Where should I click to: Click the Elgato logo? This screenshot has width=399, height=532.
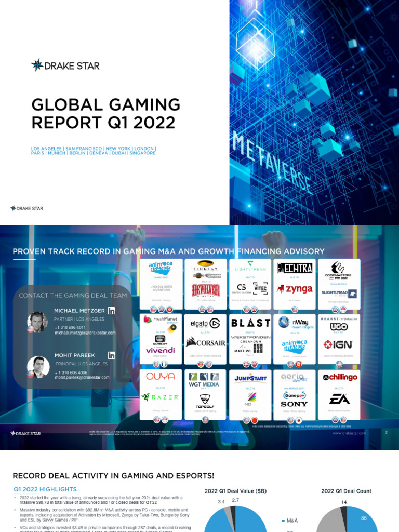(x=205, y=323)
